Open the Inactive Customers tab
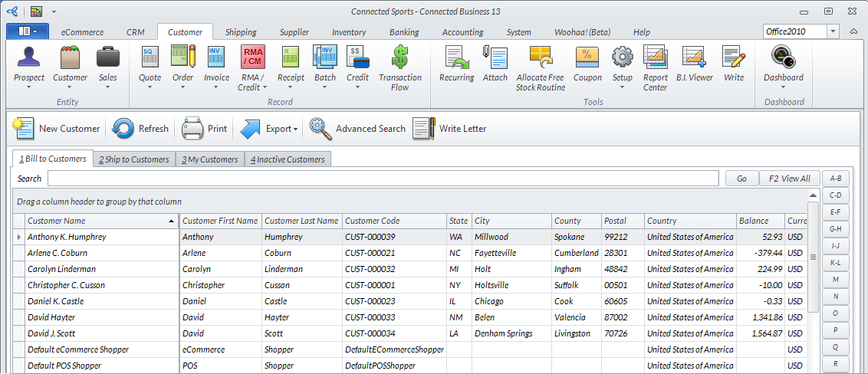 pos(287,159)
